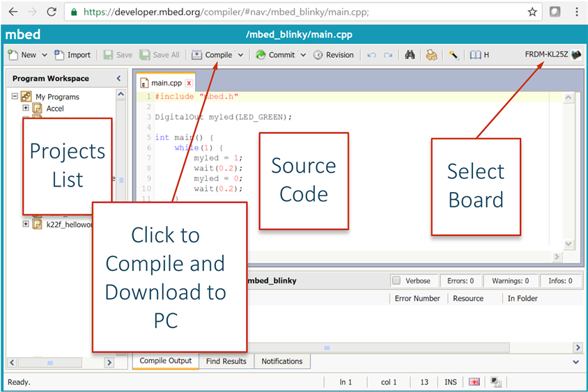Toggle the Verbose checkbox
588x392 pixels.
(x=396, y=281)
